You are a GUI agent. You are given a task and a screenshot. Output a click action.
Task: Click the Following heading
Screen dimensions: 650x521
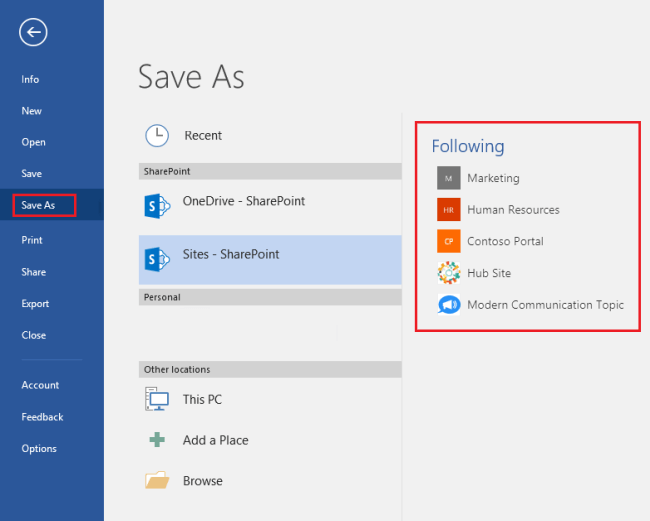[468, 146]
